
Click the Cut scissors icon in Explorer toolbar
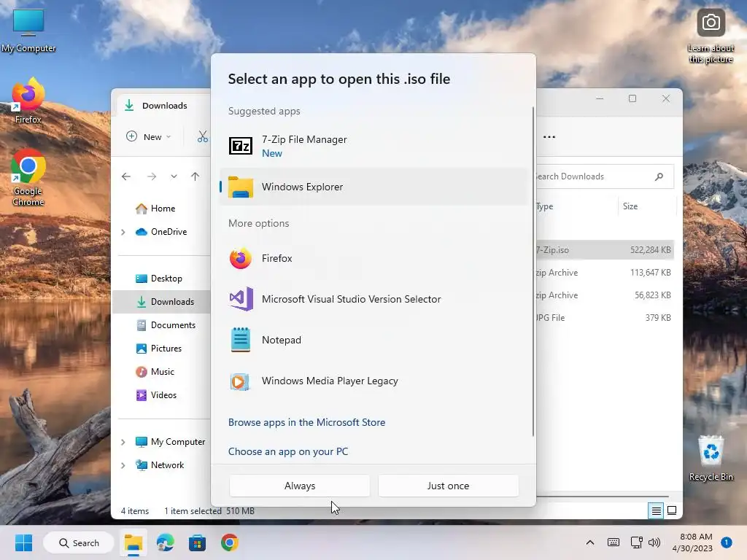[203, 136]
